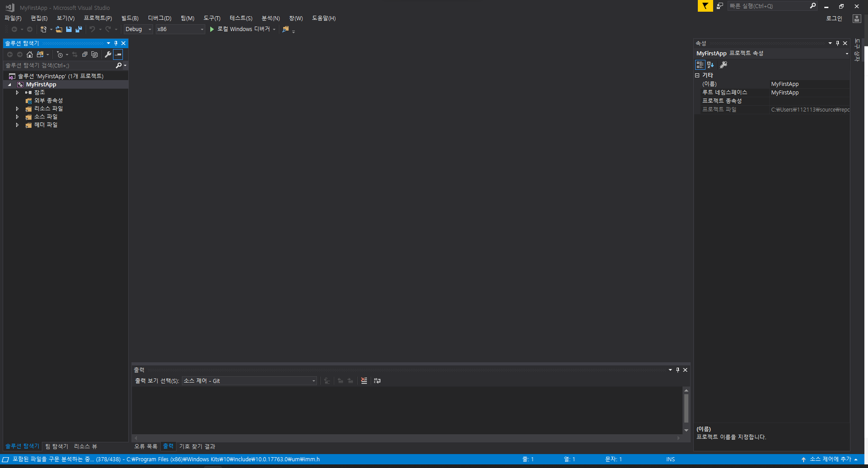Pin the 속성 Properties panel
868x468 pixels.
tap(837, 43)
